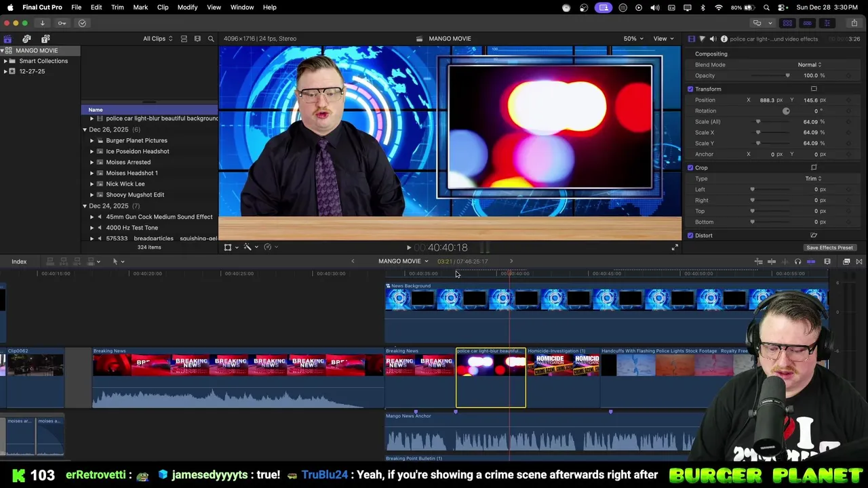This screenshot has height=488, width=868.
Task: Adjust the Opacity slider
Action: click(x=771, y=75)
